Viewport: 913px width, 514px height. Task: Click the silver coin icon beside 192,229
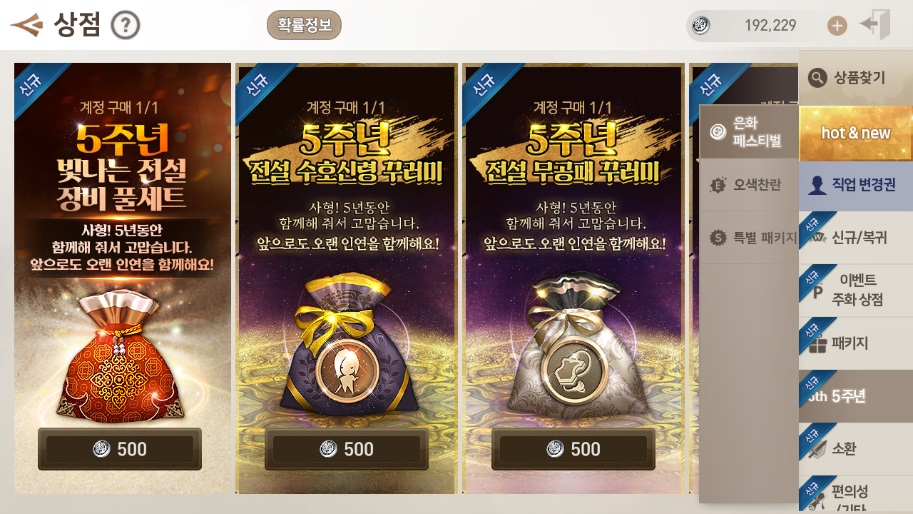700,26
